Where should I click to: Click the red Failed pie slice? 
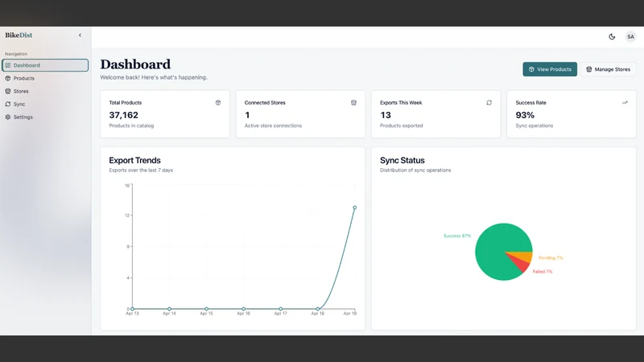[x=522, y=265]
